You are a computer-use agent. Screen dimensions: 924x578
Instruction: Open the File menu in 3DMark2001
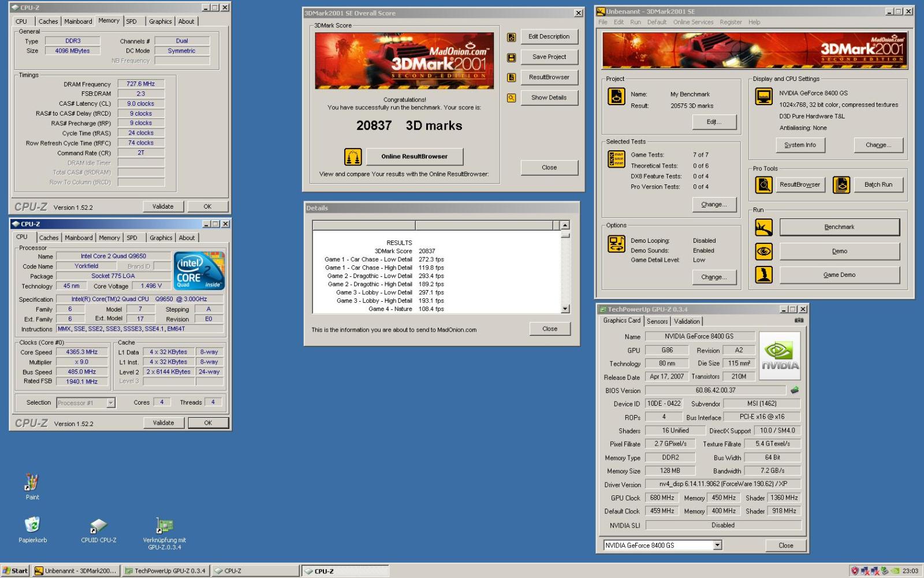(x=603, y=22)
